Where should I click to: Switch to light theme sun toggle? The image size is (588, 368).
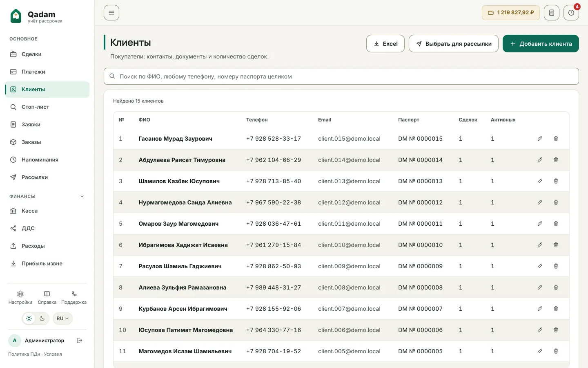point(29,319)
